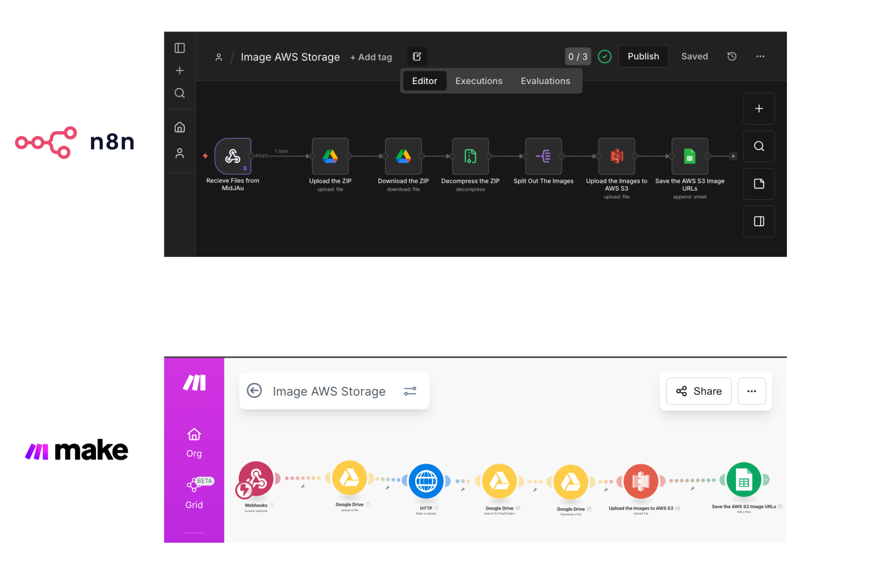Click the Share button in Make
882x588 pixels.
click(x=698, y=391)
